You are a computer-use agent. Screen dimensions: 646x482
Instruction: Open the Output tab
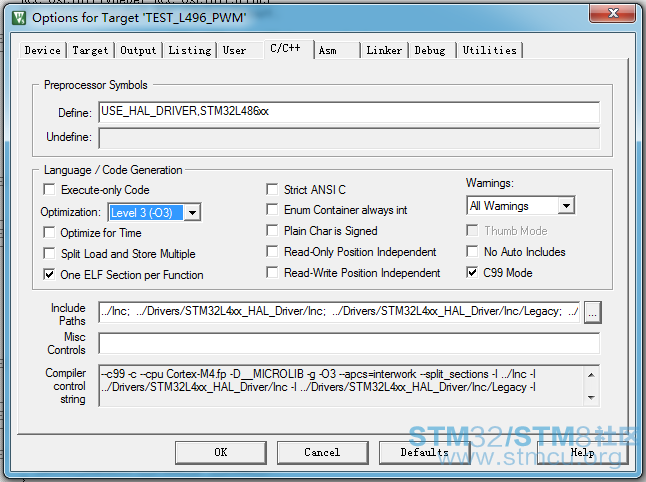coord(138,50)
